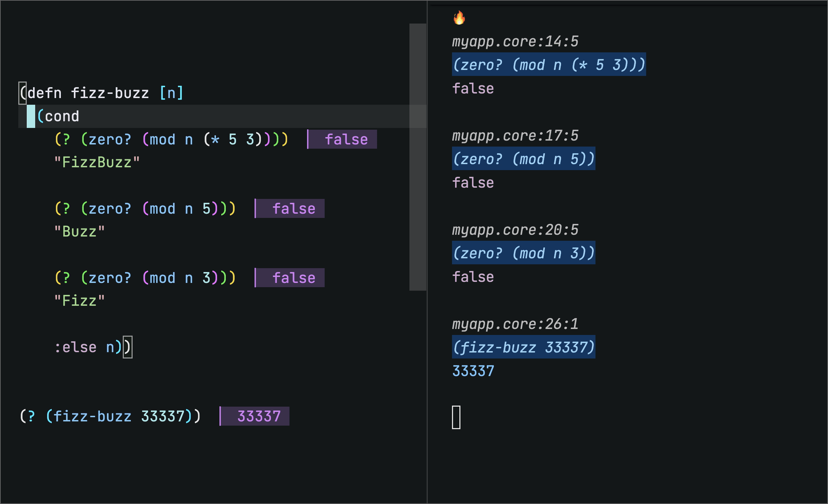Viewport: 828px width, 504px height.
Task: Open location myapp.core:17:5 in output
Action: (515, 136)
